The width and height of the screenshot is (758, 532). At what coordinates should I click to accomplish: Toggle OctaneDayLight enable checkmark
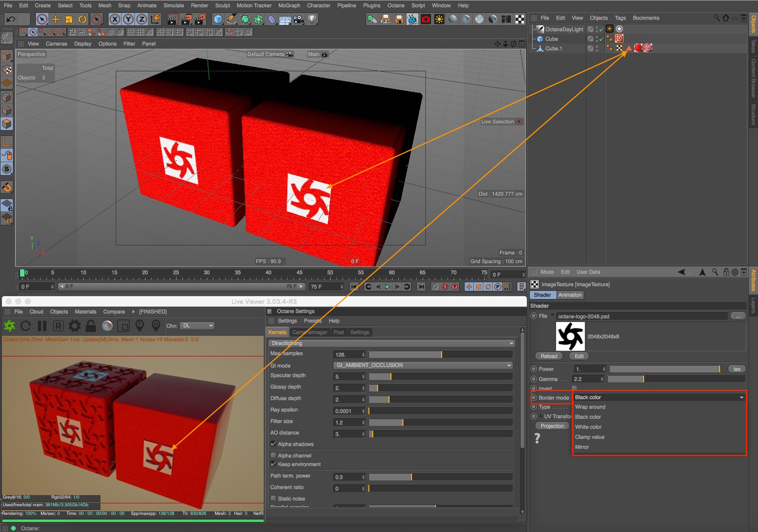click(x=602, y=29)
